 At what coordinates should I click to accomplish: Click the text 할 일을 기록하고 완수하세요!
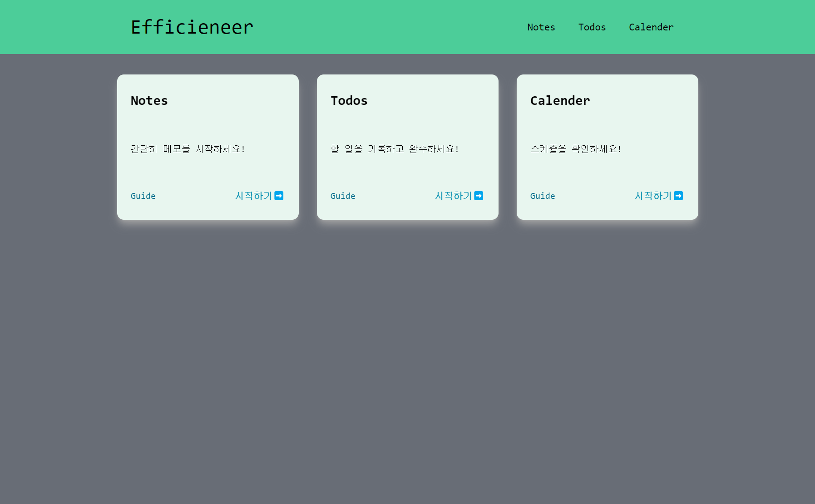click(x=395, y=149)
